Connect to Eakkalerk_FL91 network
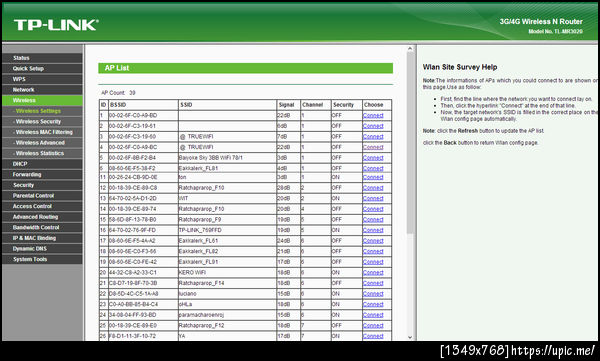The width and height of the screenshot is (600, 361). pyautogui.click(x=373, y=262)
